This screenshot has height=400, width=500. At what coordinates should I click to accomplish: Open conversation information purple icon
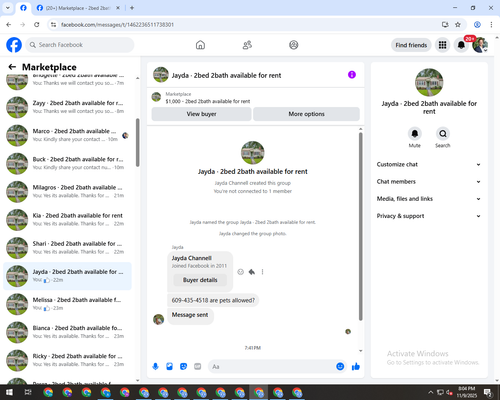click(x=352, y=75)
